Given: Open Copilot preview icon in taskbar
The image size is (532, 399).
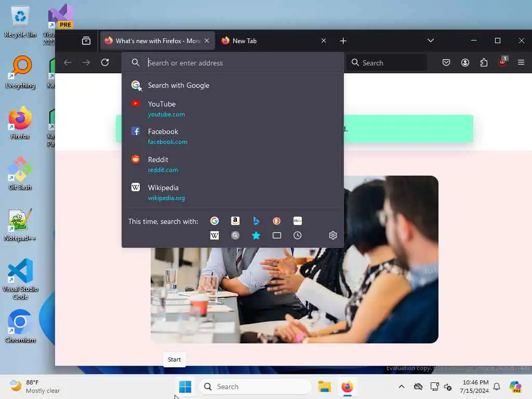Looking at the screenshot, I should [x=515, y=387].
